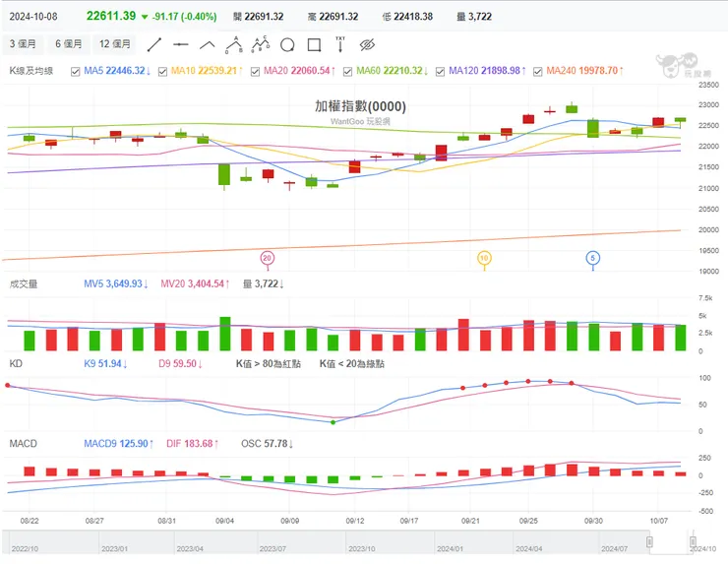
Task: Click the OSC 57.78 value
Action: point(267,444)
